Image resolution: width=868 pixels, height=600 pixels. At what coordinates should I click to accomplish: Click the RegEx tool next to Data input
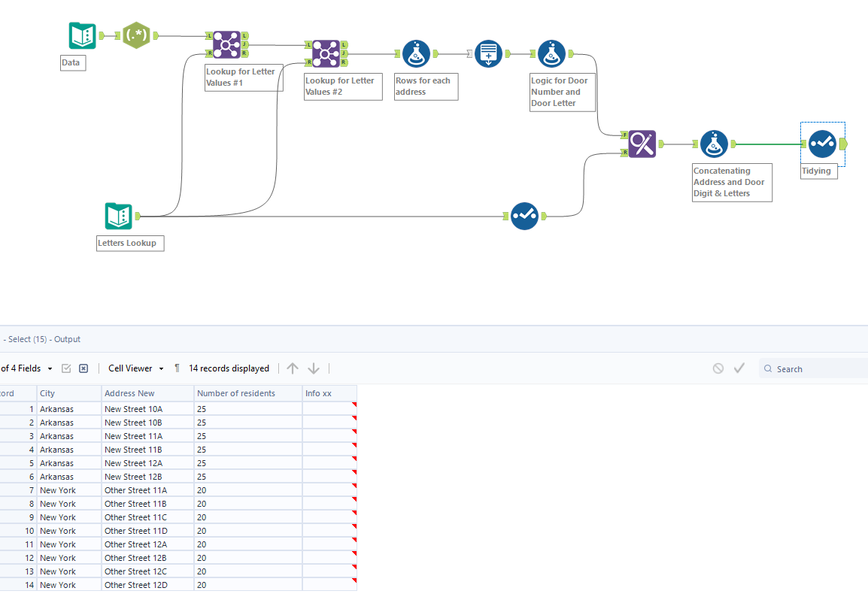[x=136, y=35]
